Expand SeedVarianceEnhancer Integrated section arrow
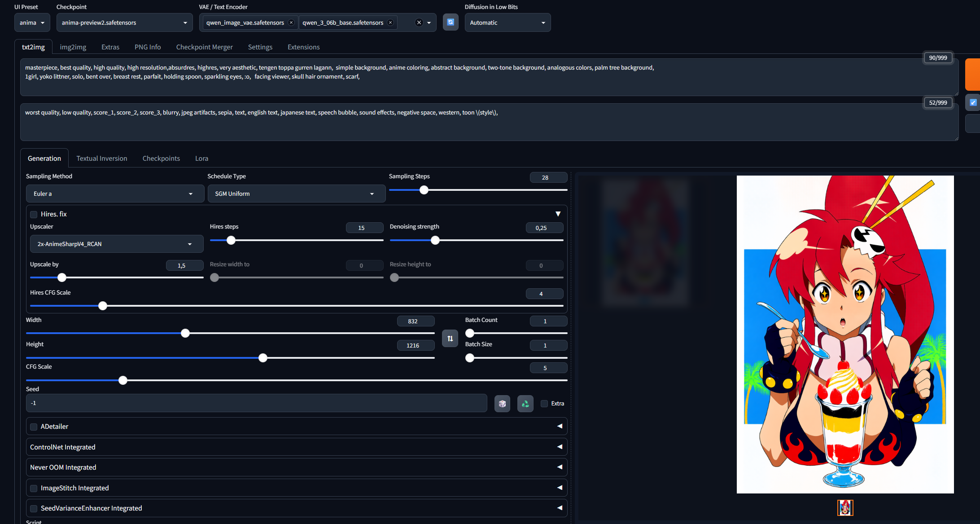The height and width of the screenshot is (524, 980). (560, 508)
